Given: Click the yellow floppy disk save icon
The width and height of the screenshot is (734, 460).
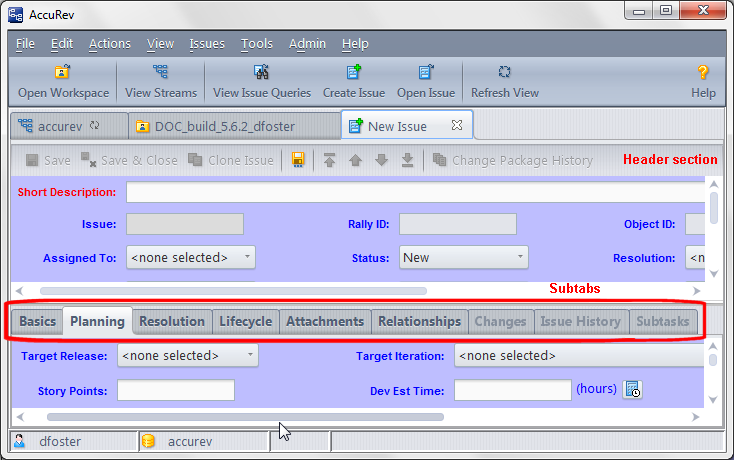Looking at the screenshot, I should pos(298,160).
